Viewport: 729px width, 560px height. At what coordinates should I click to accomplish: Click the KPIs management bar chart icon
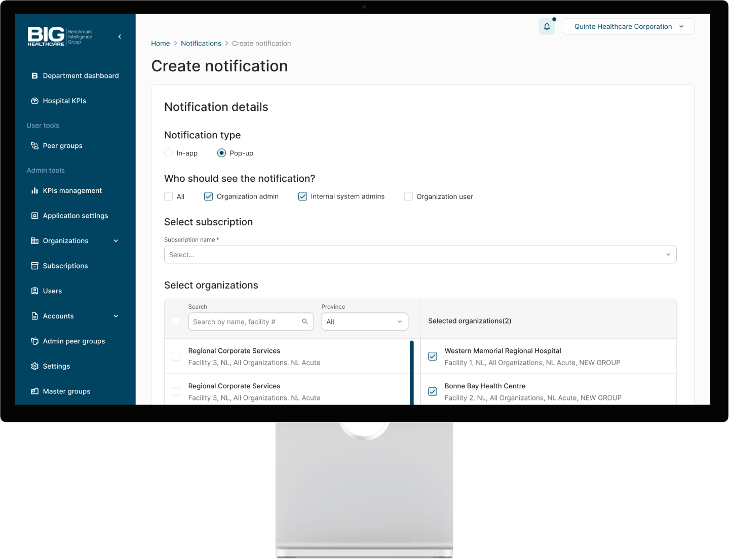[x=34, y=191]
